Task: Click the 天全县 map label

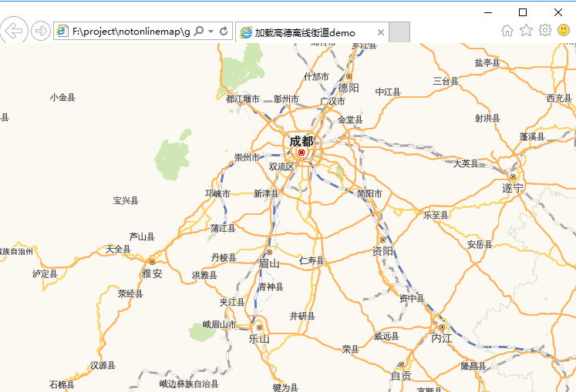Action: (118, 250)
